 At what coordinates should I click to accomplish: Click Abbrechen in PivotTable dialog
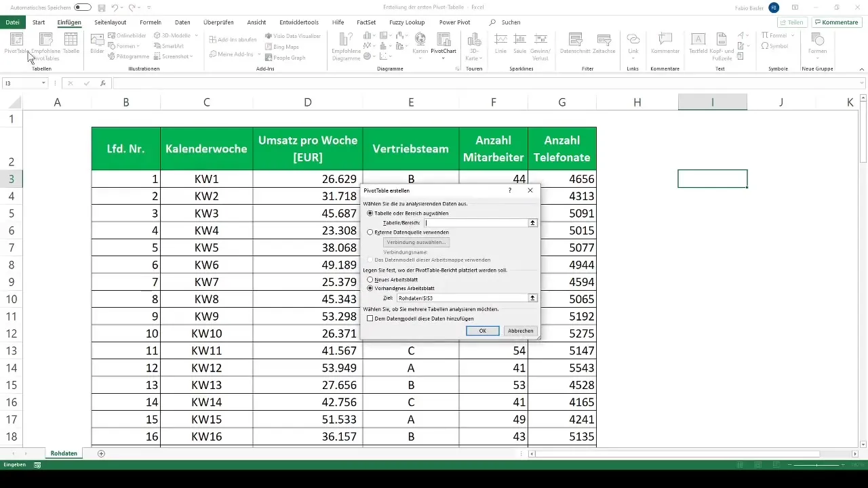(521, 331)
